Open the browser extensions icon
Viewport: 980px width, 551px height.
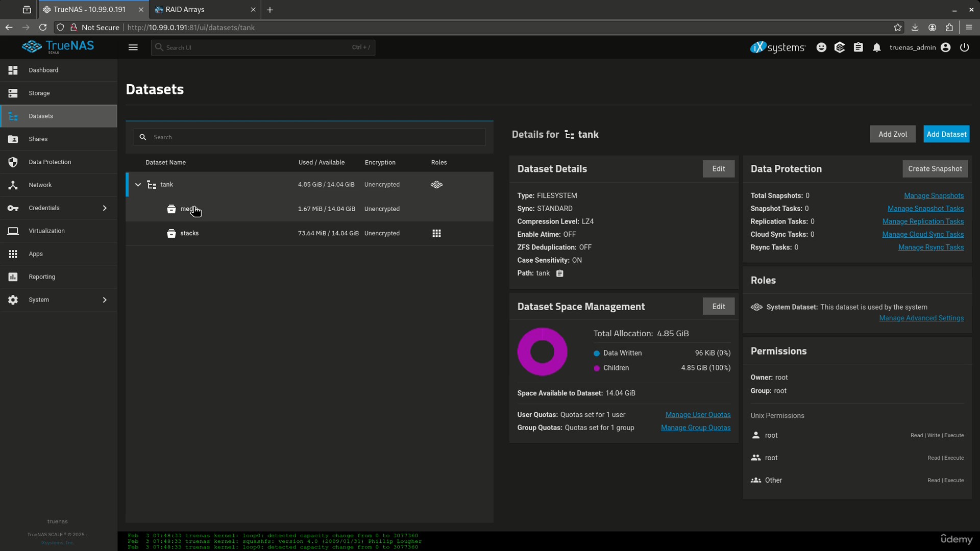click(x=949, y=28)
